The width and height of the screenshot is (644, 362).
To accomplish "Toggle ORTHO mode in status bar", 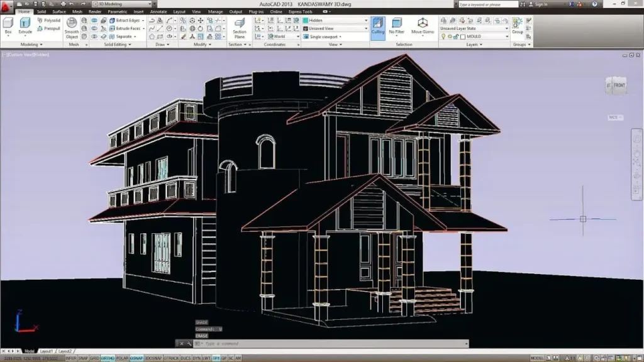I will pyautogui.click(x=108, y=358).
